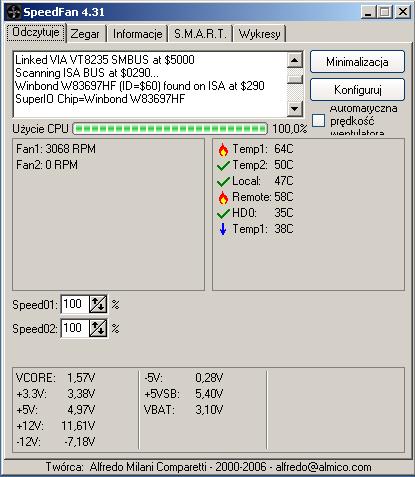The height and width of the screenshot is (477, 415).
Task: Click the green check icon beside Temp2
Action: tap(223, 165)
